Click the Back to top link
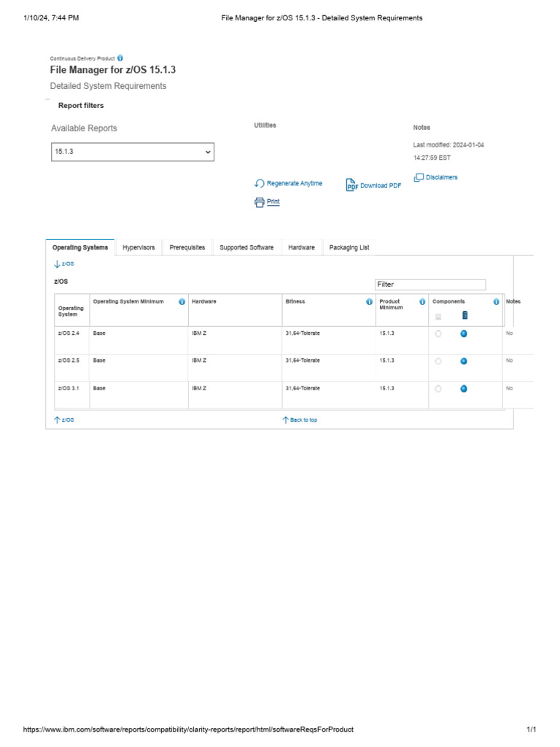Image resolution: width=560 pixels, height=747 pixels. 300,420
